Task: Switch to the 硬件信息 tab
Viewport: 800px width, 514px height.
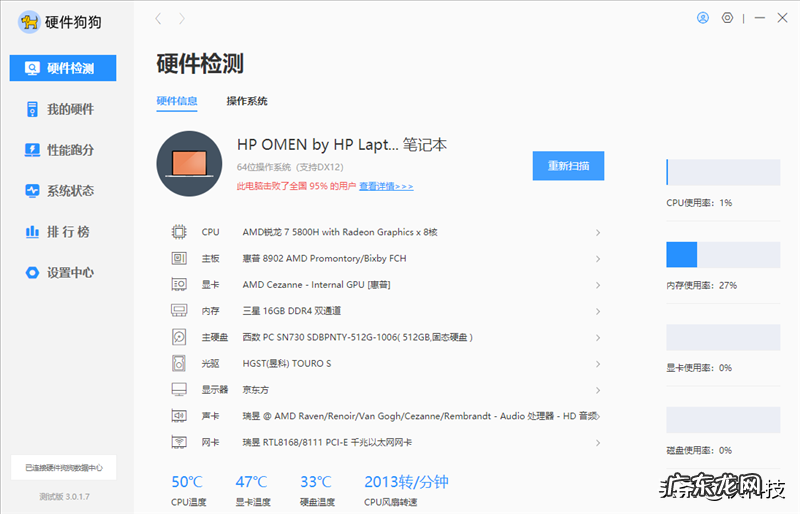Action: (177, 101)
